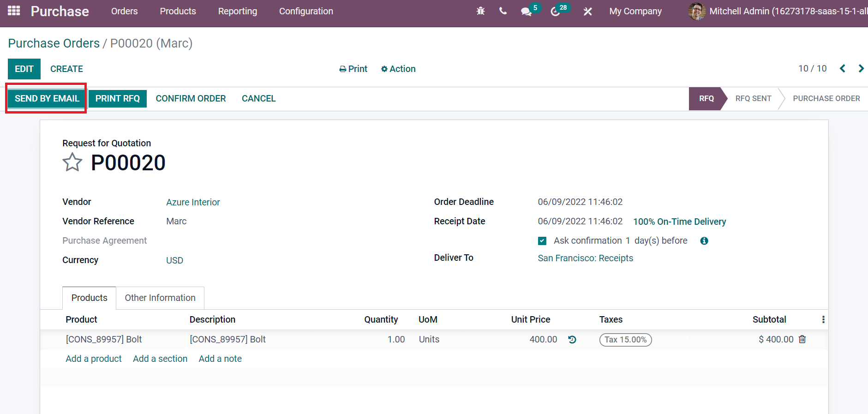This screenshot has width=868, height=414.
Task: Click CONFIRM ORDER button
Action: click(x=191, y=98)
